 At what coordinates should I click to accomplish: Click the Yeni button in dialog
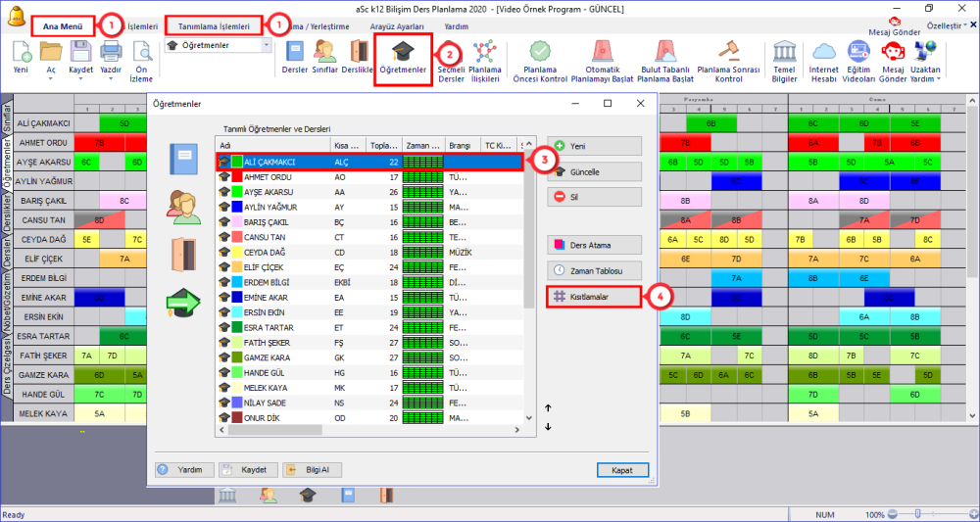pos(595,146)
